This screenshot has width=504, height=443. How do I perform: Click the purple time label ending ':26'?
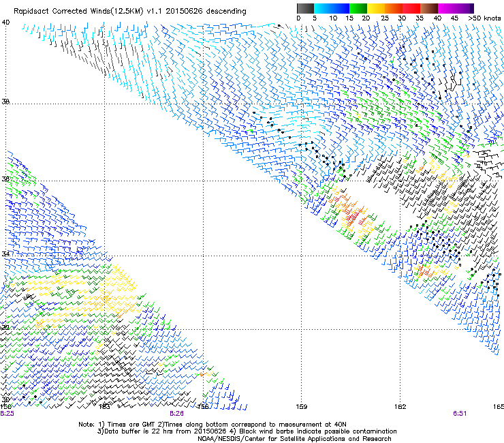177,414
